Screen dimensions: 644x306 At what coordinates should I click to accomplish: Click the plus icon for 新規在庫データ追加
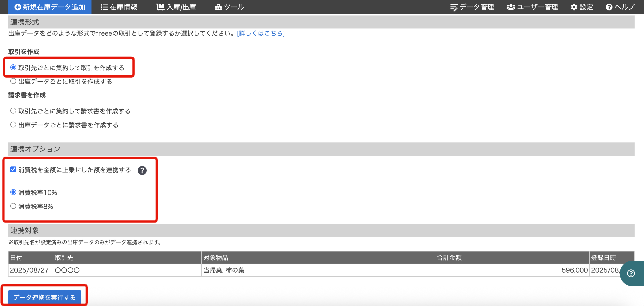tap(17, 7)
